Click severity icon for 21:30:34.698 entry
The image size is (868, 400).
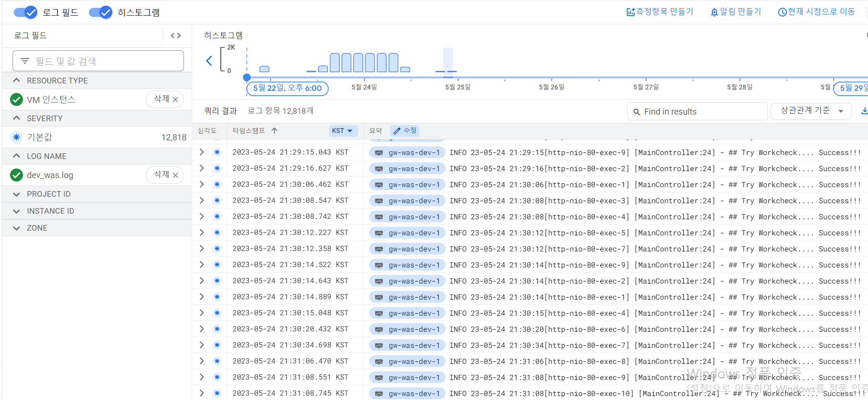pyautogui.click(x=217, y=345)
